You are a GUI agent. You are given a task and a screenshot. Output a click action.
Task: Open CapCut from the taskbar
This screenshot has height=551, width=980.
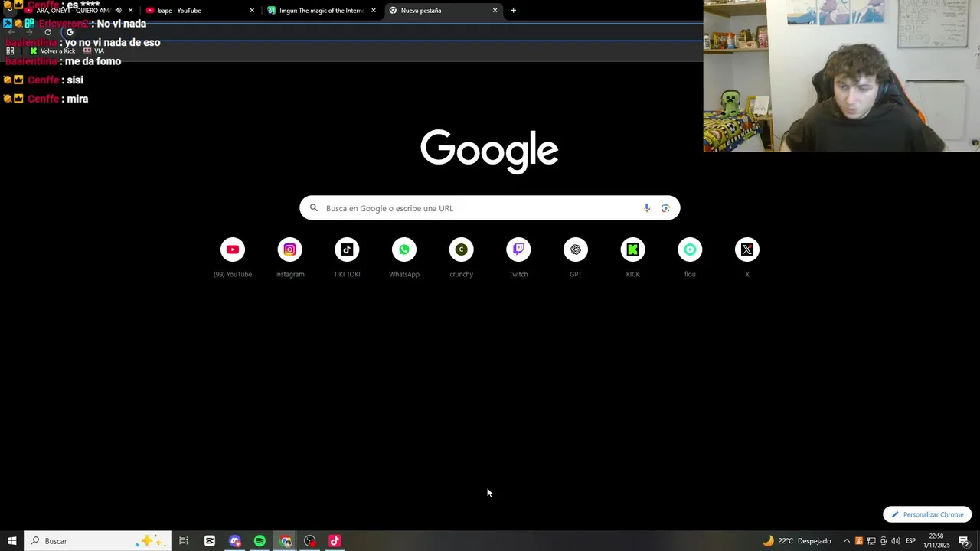point(210,541)
